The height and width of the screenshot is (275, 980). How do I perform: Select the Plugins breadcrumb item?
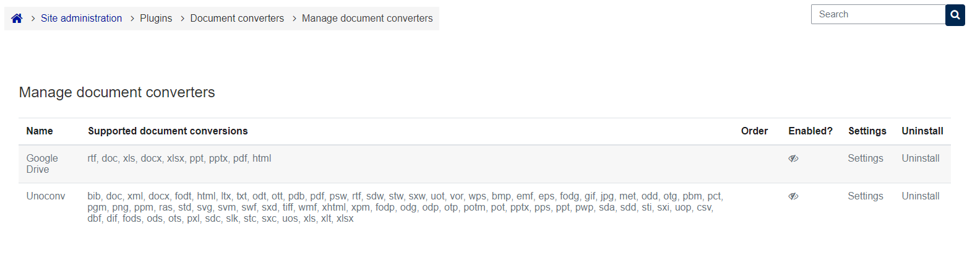[156, 19]
